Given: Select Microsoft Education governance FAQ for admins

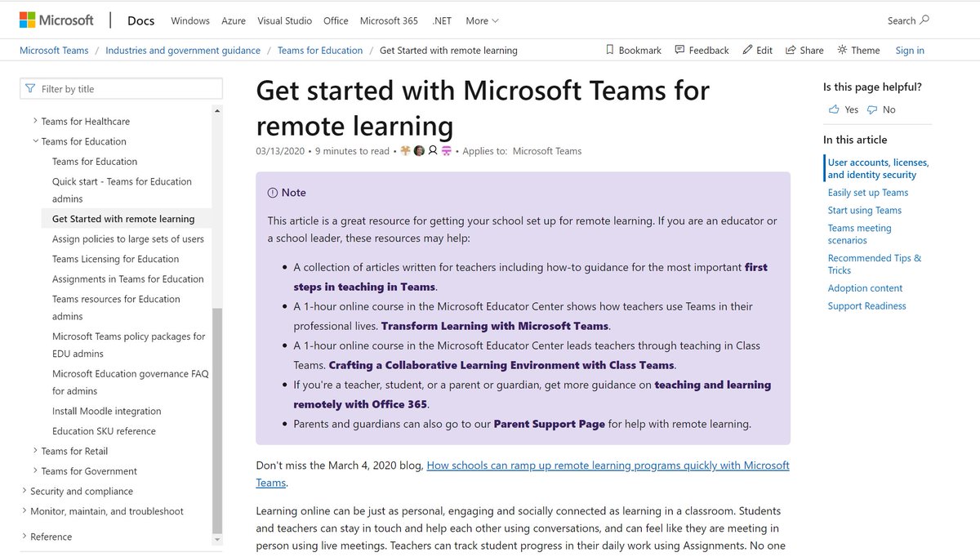Looking at the screenshot, I should point(131,382).
